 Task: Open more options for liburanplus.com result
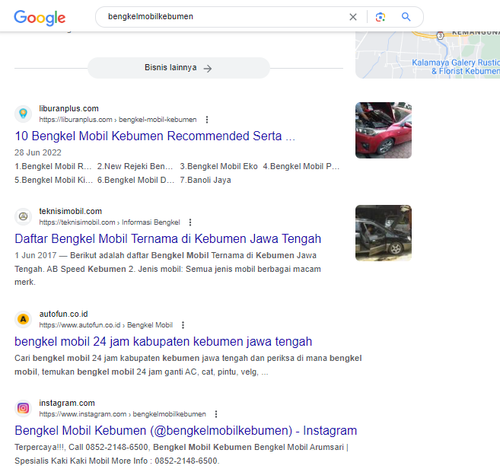click(207, 119)
